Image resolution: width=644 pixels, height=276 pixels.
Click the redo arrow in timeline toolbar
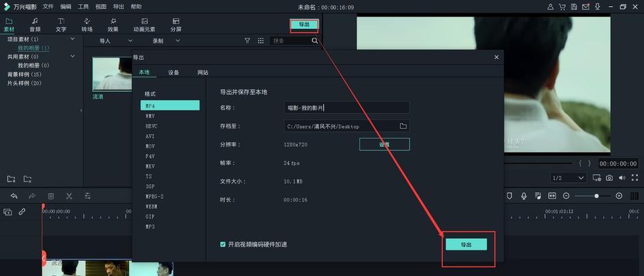(32, 196)
